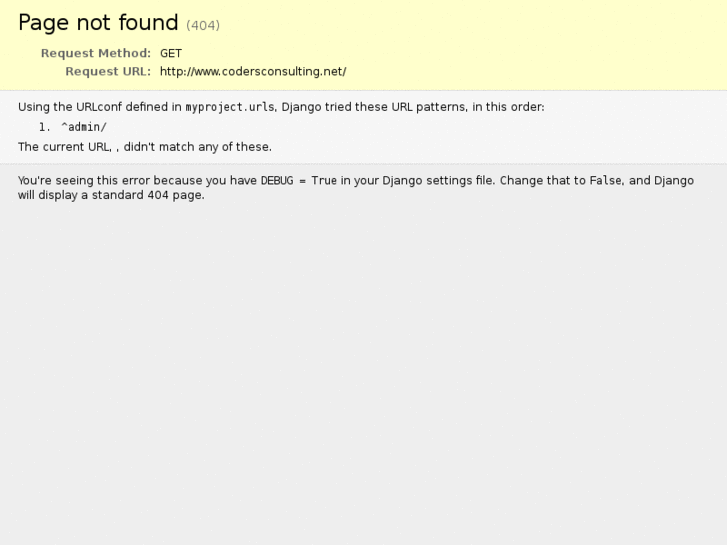Click the list number 1 marker

coord(44,127)
